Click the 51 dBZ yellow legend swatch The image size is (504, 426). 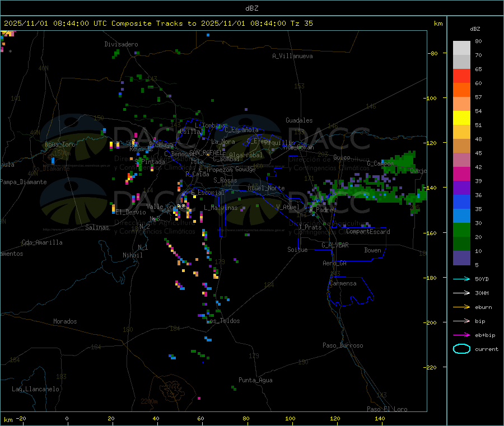tap(461, 118)
